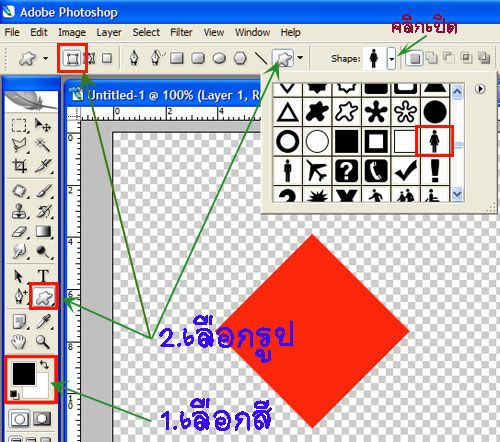Pick the airplane shape in the shape picker
500x442 pixels.
[317, 170]
